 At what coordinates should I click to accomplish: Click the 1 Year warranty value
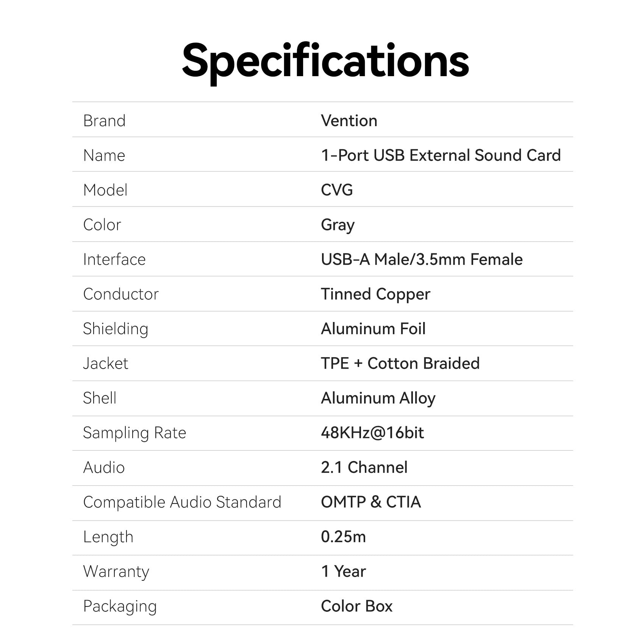[343, 571]
